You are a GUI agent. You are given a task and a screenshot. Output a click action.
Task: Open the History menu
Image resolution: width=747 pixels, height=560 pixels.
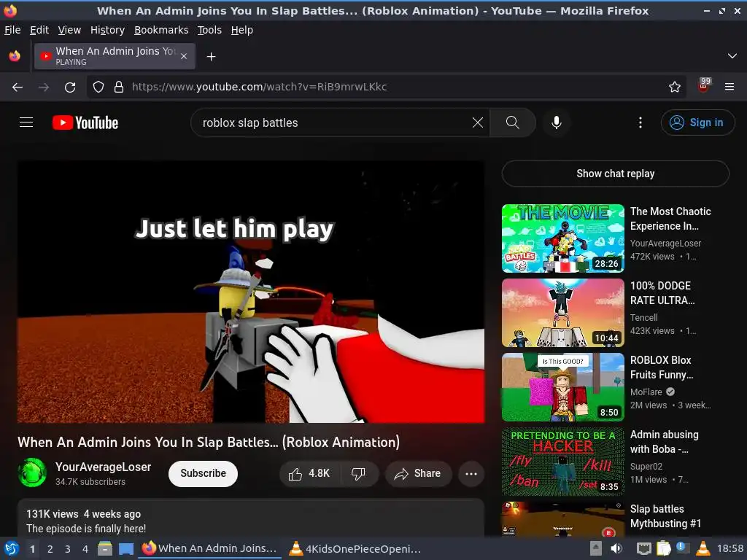coord(107,30)
